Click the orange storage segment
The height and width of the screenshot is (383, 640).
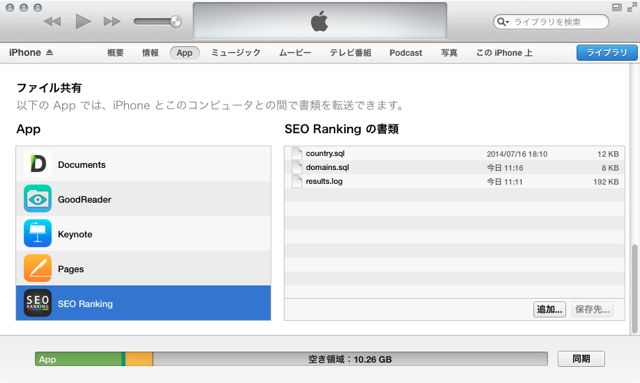click(139, 359)
